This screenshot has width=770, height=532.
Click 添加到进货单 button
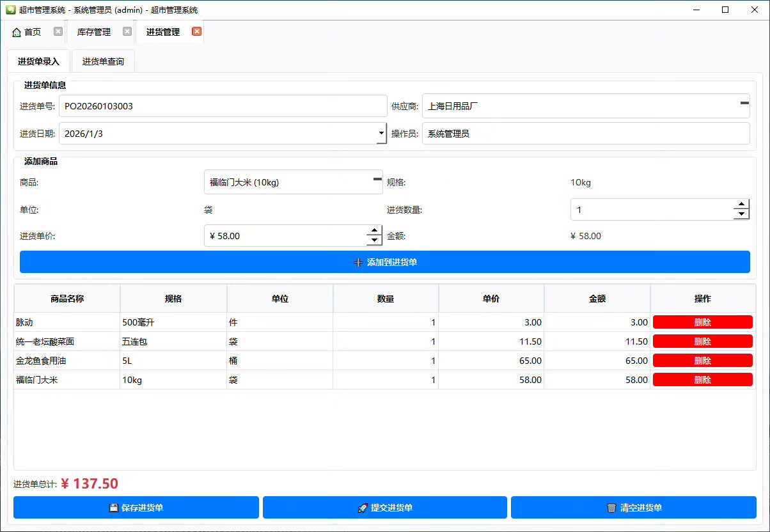click(x=385, y=262)
